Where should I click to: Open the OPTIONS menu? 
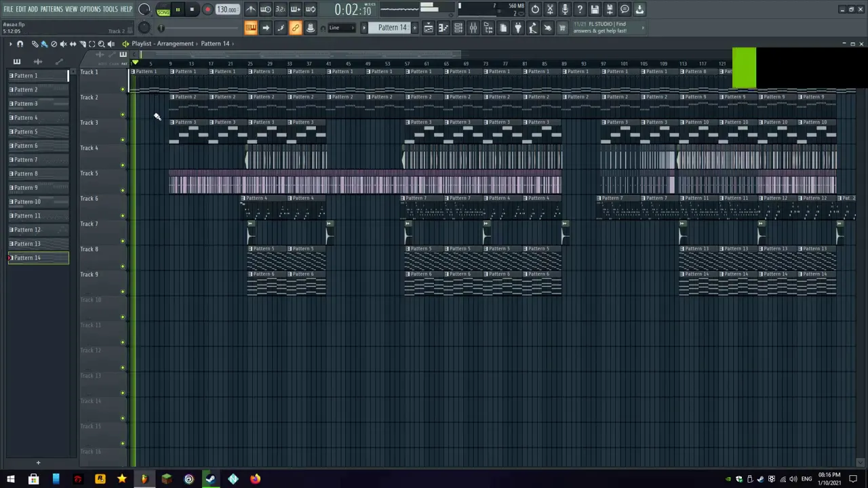coord(90,9)
